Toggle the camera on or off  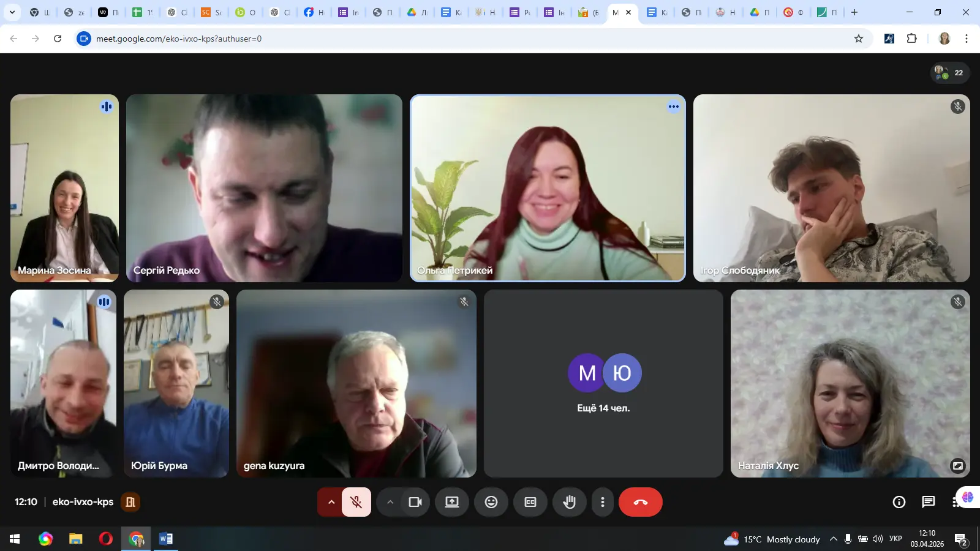point(415,502)
